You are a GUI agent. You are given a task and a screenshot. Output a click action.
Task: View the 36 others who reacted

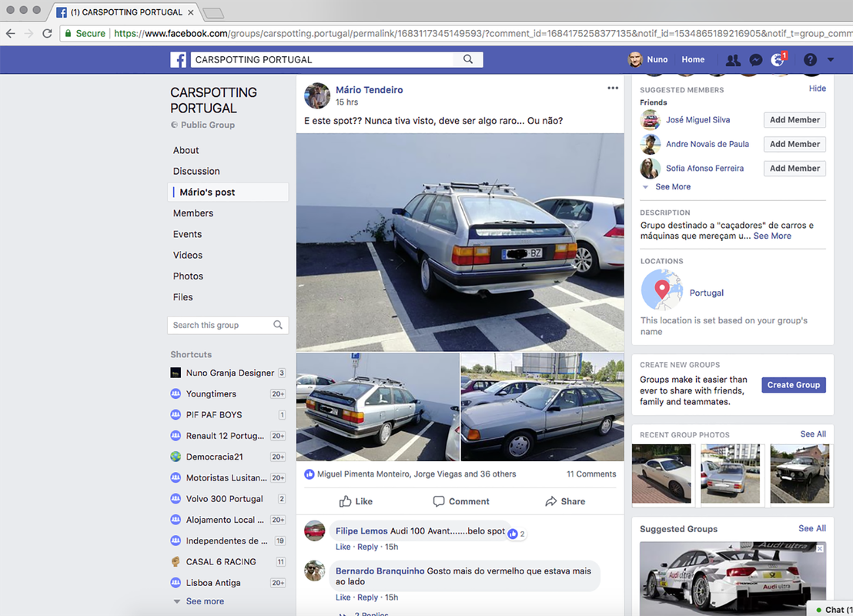click(x=497, y=474)
